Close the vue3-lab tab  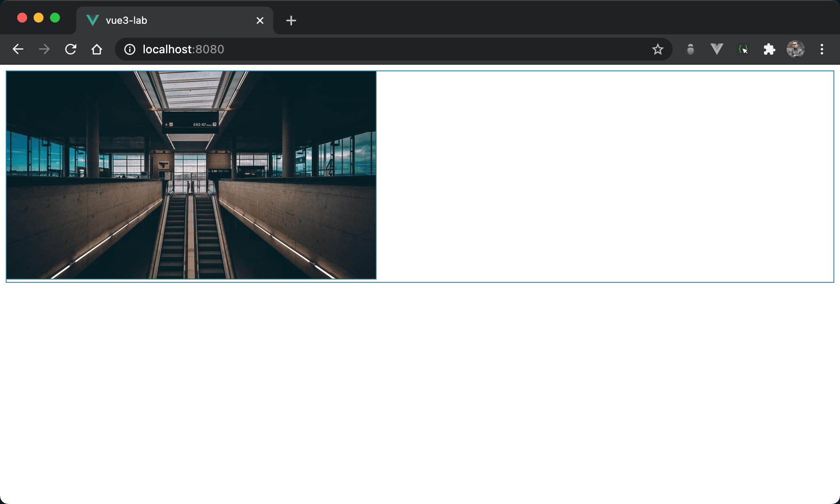pyautogui.click(x=260, y=20)
